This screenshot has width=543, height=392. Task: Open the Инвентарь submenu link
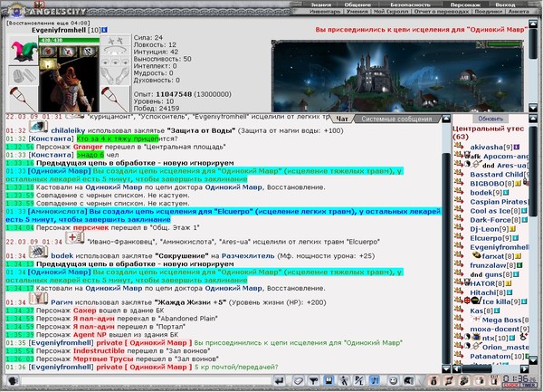[325, 11]
